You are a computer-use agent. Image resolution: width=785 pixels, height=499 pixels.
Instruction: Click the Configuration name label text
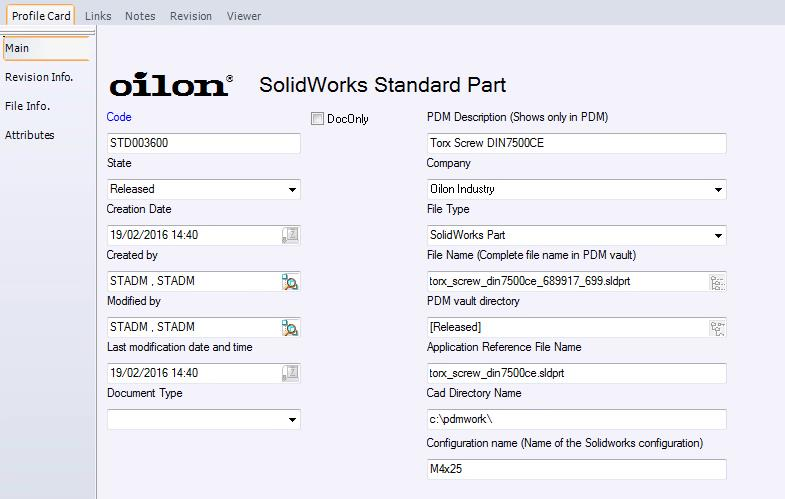[565, 443]
